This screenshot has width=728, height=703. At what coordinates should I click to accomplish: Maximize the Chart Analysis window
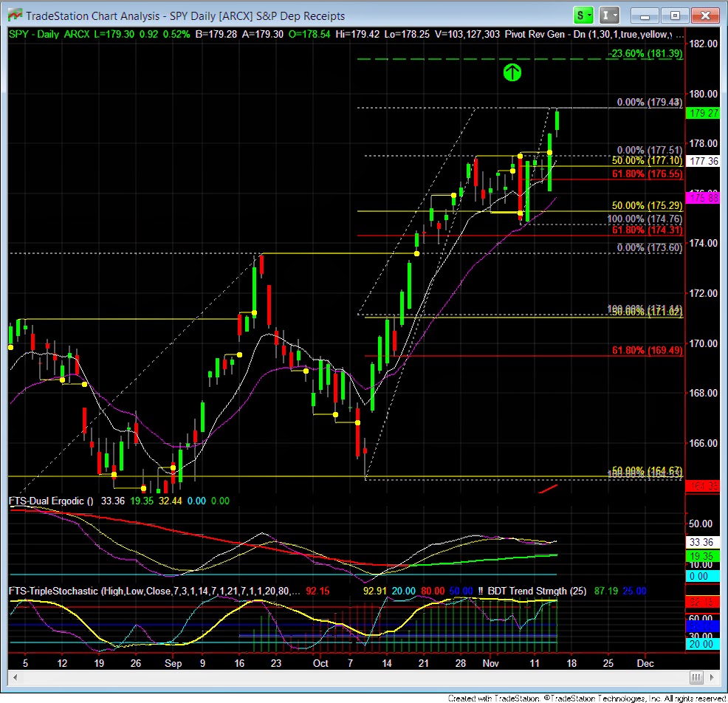click(x=675, y=16)
